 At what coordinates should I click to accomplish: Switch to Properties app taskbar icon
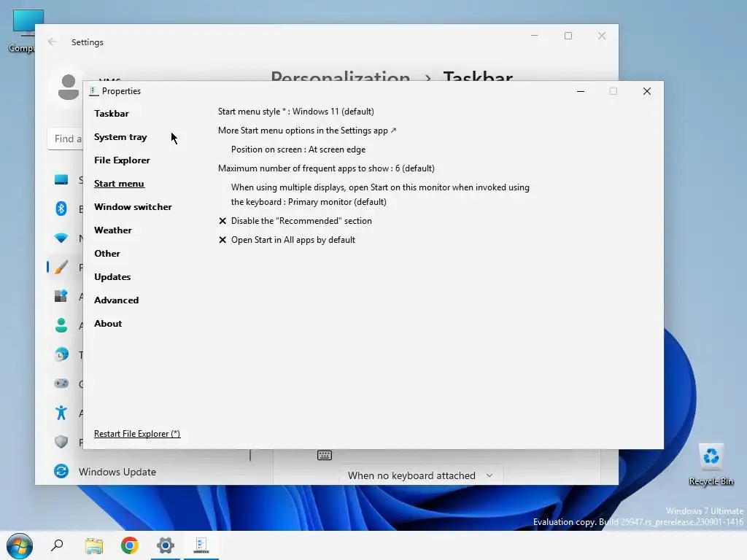tap(201, 545)
